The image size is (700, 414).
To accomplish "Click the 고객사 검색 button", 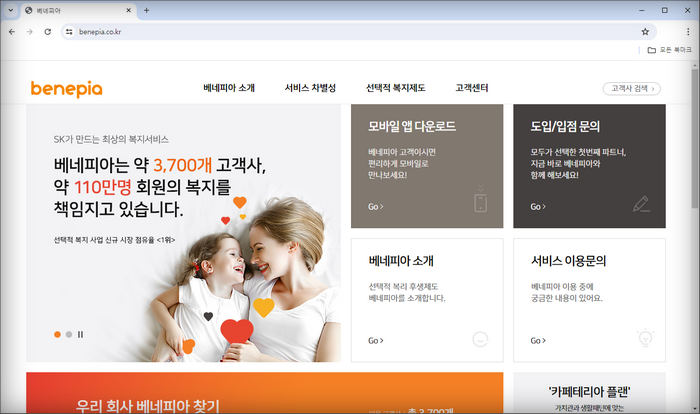I will [632, 88].
